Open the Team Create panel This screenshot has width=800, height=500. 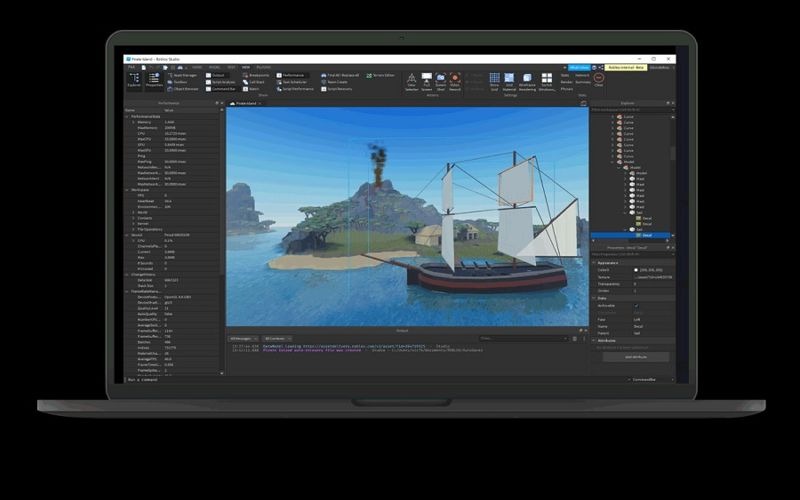coord(334,82)
